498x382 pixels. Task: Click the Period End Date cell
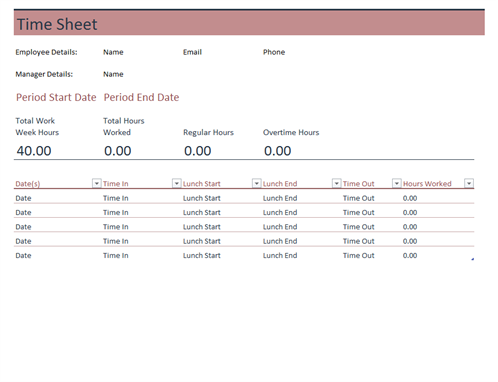click(x=141, y=97)
